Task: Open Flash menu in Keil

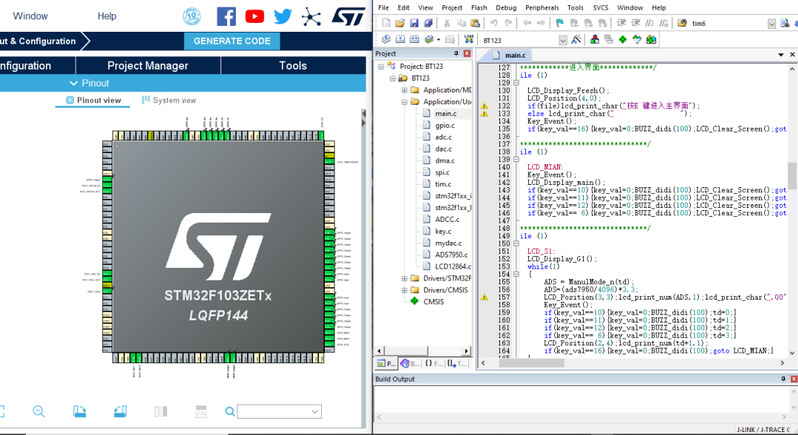Action: coord(479,8)
